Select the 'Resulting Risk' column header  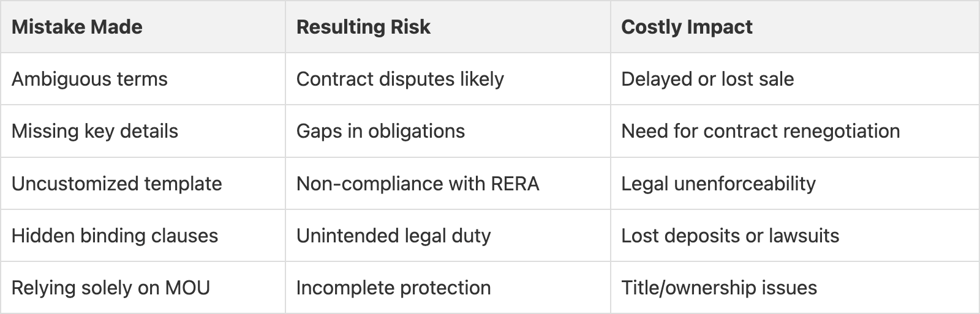pos(363,27)
